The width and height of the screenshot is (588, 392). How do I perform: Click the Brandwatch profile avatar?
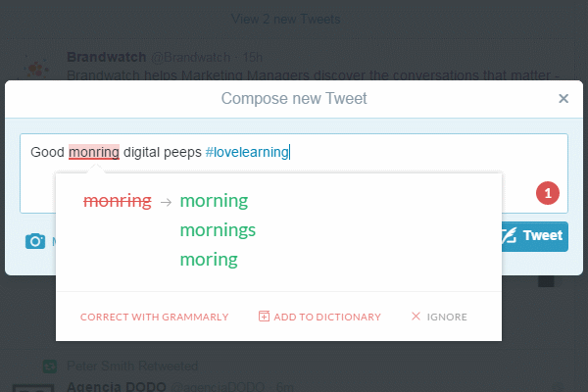36,67
